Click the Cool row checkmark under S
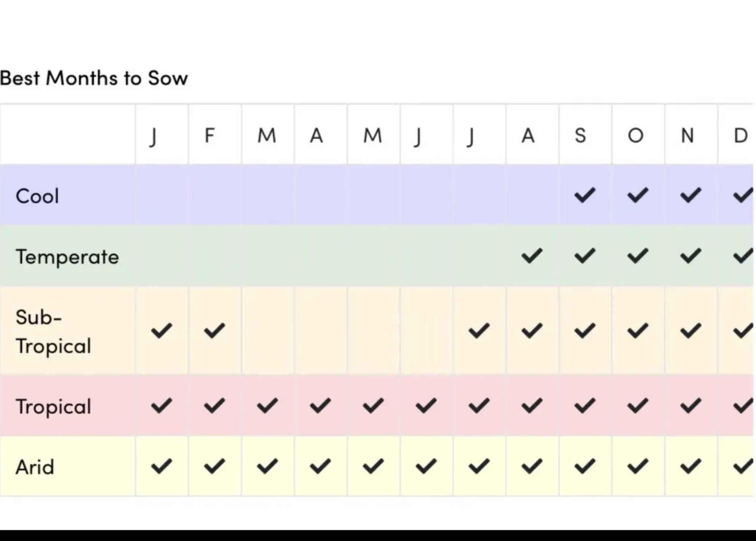The height and width of the screenshot is (541, 756). point(585,195)
